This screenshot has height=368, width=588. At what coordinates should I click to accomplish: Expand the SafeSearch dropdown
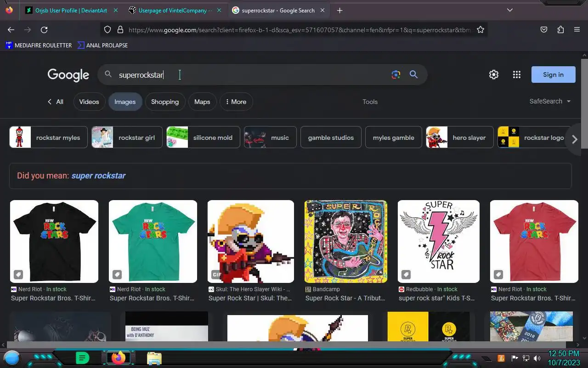550,101
